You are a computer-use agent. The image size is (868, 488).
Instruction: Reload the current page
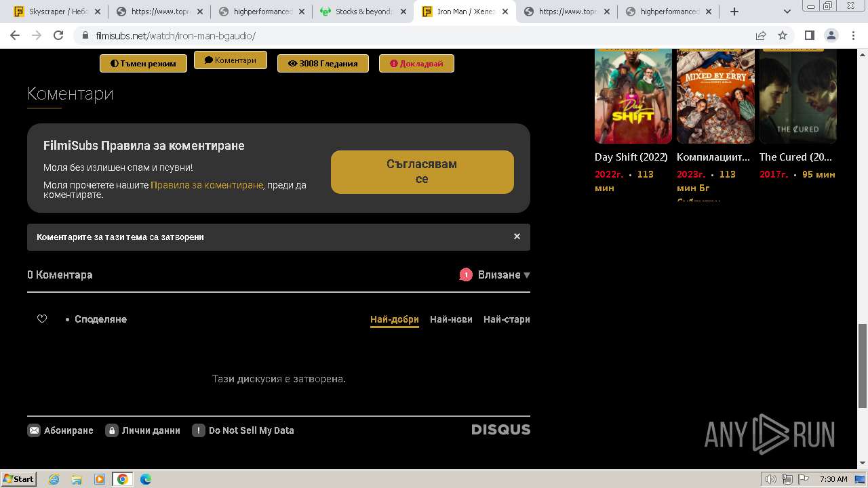pos(58,35)
